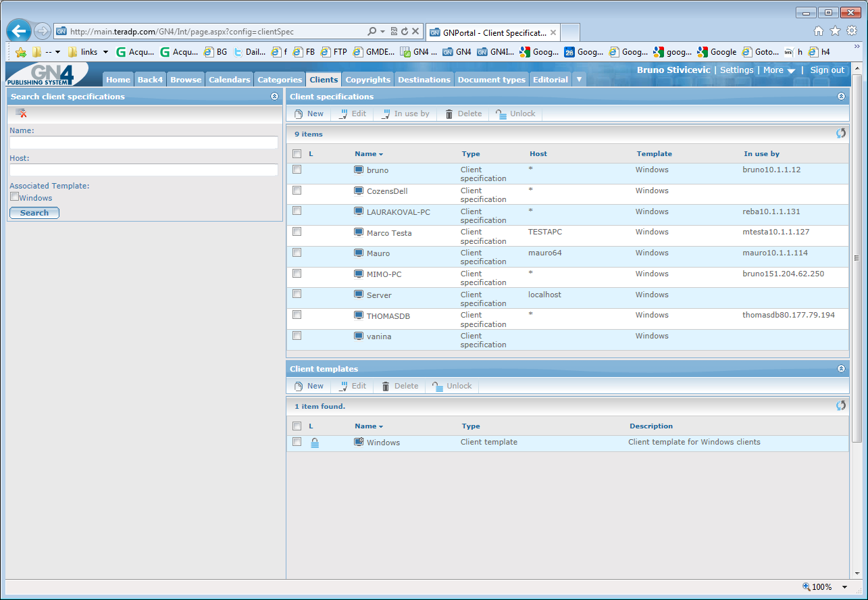Image resolution: width=868 pixels, height=600 pixels.
Task: Click New in Client specifications toolbar
Action: coord(309,114)
